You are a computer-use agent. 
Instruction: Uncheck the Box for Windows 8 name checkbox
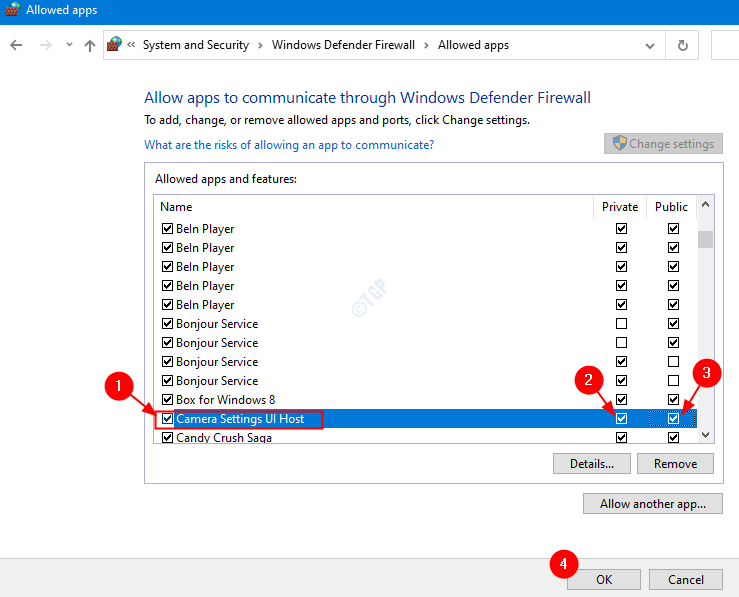coord(167,400)
